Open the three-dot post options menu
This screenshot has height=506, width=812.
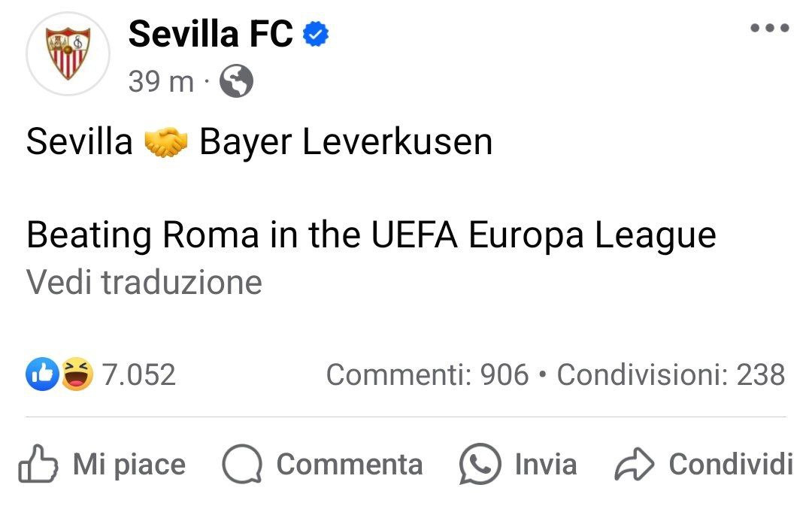point(770,28)
